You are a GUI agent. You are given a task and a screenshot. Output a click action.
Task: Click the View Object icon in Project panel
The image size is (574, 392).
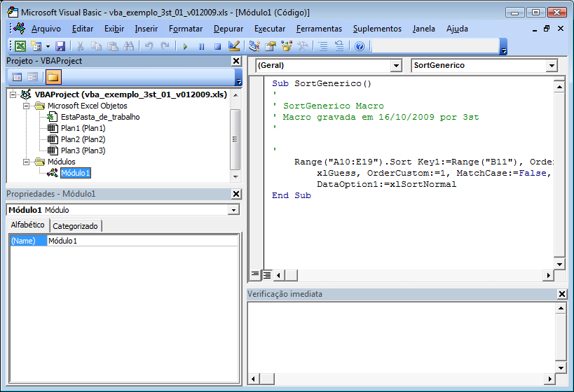[32, 77]
